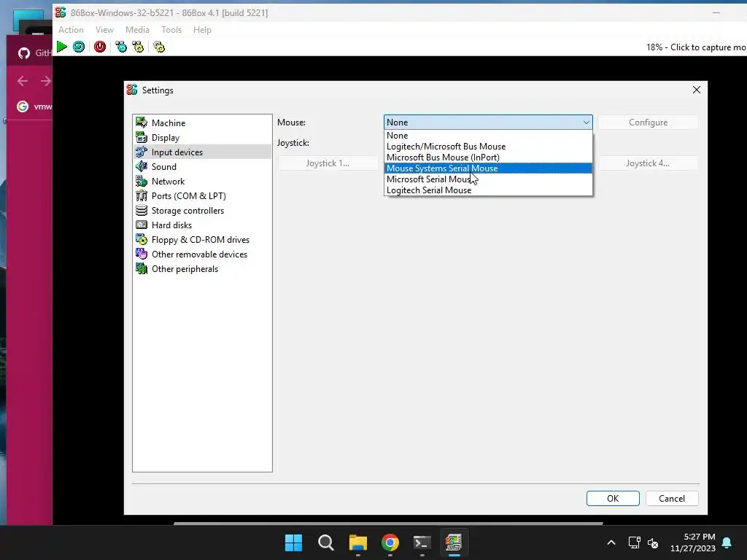Confirm settings with OK
The width and height of the screenshot is (747, 560).
613,498
